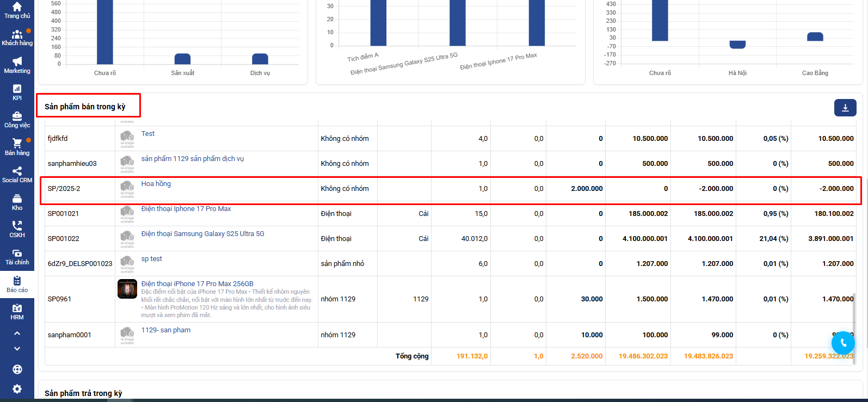This screenshot has width=868, height=402.
Task: Open the settings gear in sidebar
Action: (x=17, y=389)
